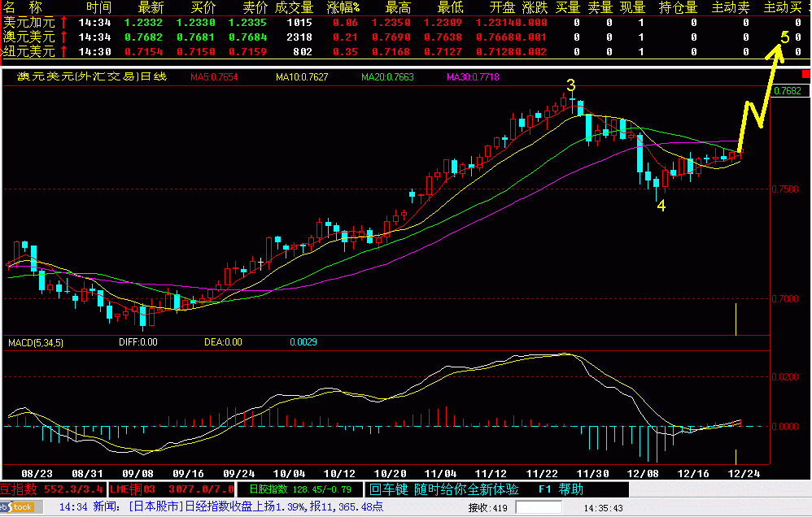
Task: Click the red up arrow beside 纽元美元
Action: (x=63, y=51)
